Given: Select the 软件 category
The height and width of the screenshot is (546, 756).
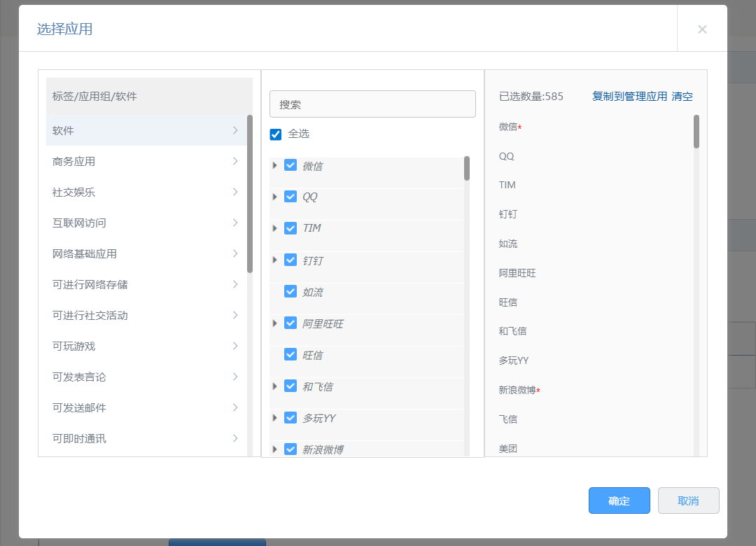Looking at the screenshot, I should coord(147,130).
